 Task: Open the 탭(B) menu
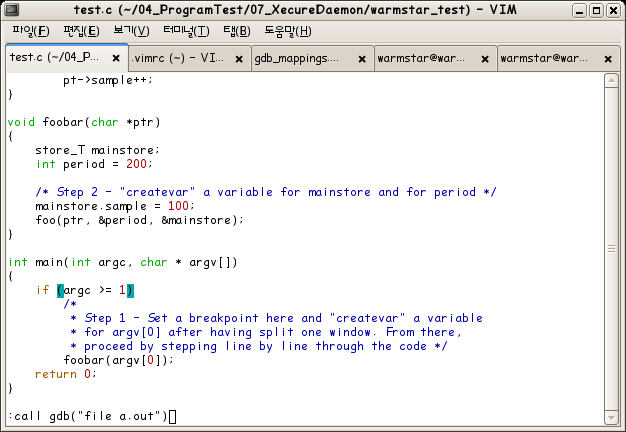click(236, 31)
